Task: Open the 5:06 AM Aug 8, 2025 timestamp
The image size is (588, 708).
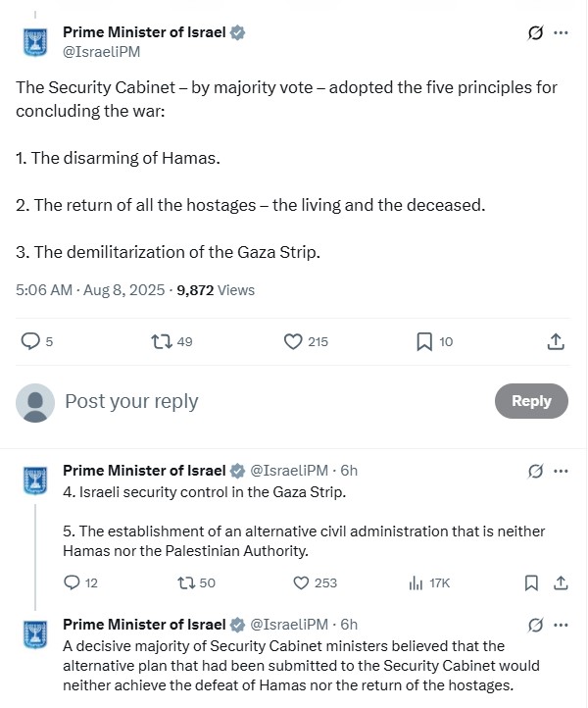Action: [x=90, y=290]
